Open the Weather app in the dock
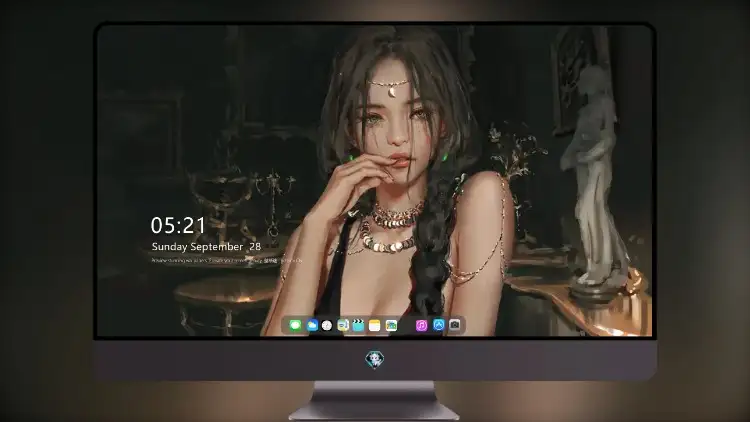 [x=312, y=325]
